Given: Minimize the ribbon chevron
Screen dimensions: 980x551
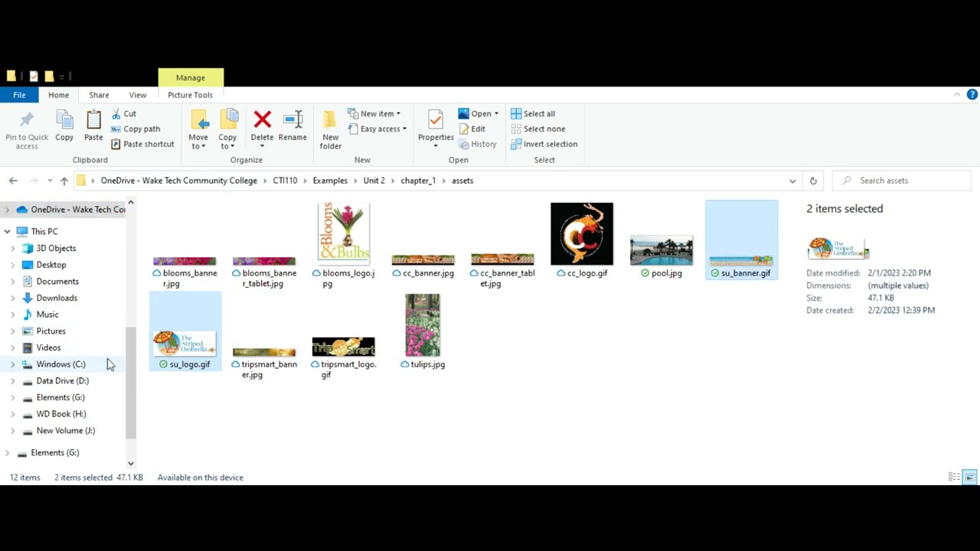Looking at the screenshot, I should tap(957, 95).
